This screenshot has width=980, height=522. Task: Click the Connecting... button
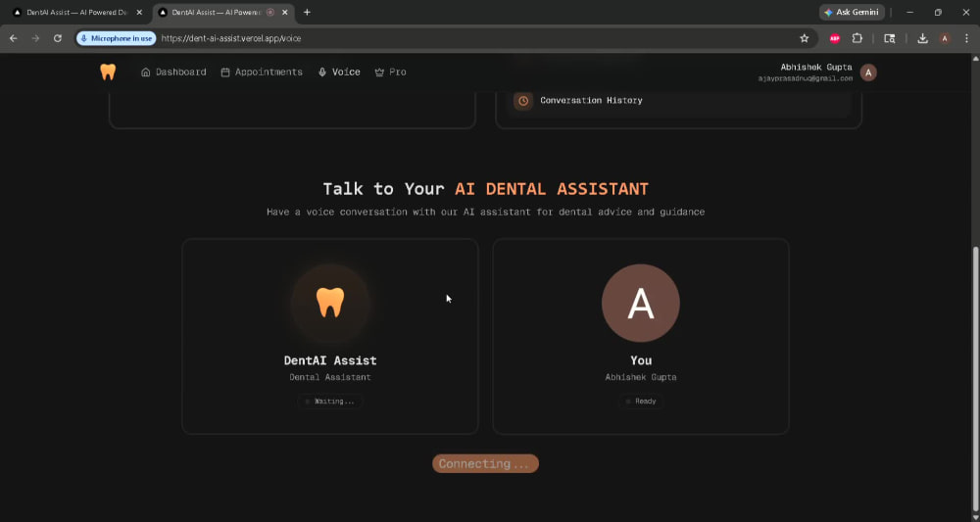486,463
